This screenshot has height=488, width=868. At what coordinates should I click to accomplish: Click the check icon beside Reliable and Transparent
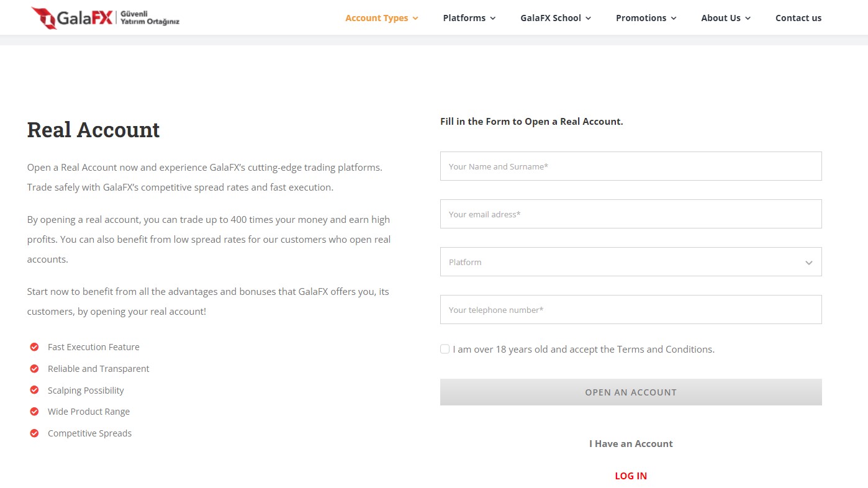coord(35,369)
